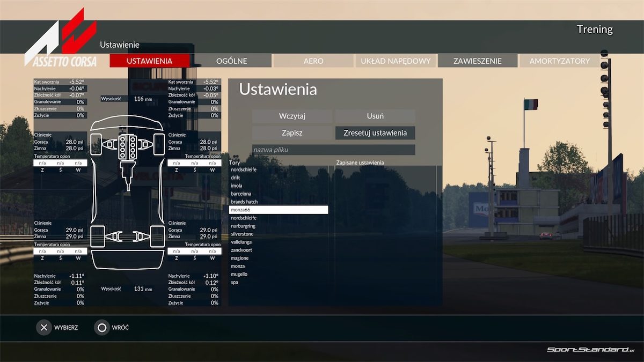
Task: Click the rear-right Nachylenie -1.10° value
Action: tap(210, 276)
